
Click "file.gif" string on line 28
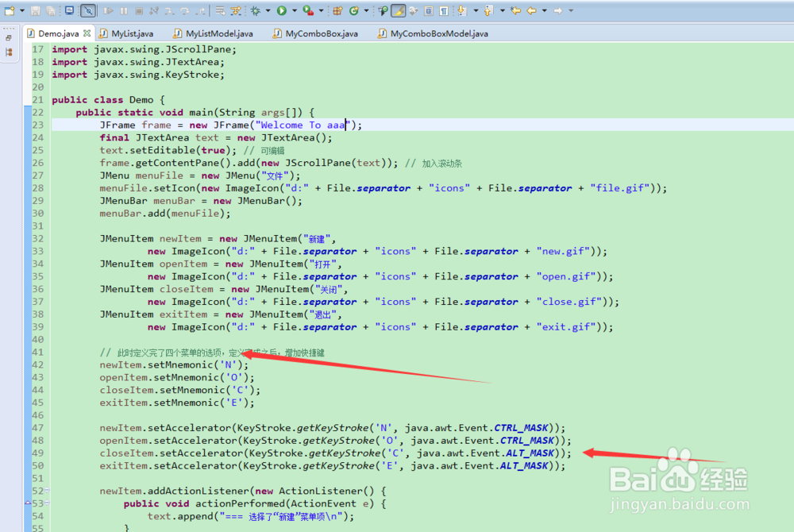click(x=620, y=188)
